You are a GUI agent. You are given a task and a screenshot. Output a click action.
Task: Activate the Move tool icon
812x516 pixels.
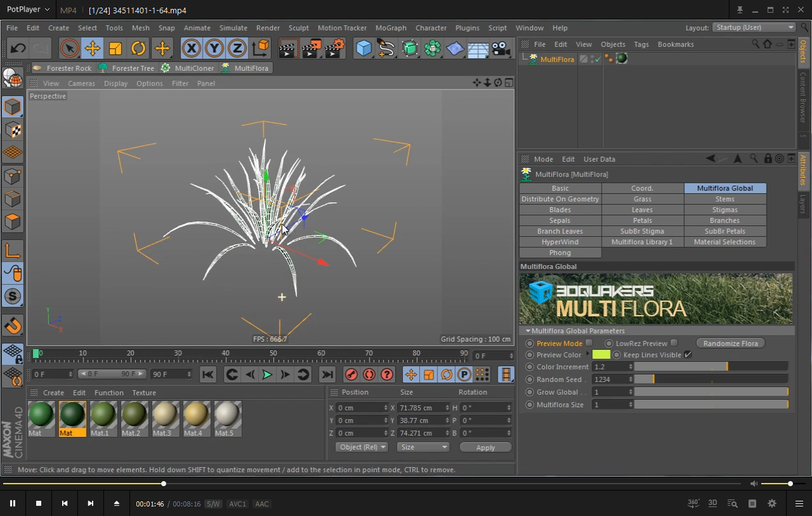point(93,48)
